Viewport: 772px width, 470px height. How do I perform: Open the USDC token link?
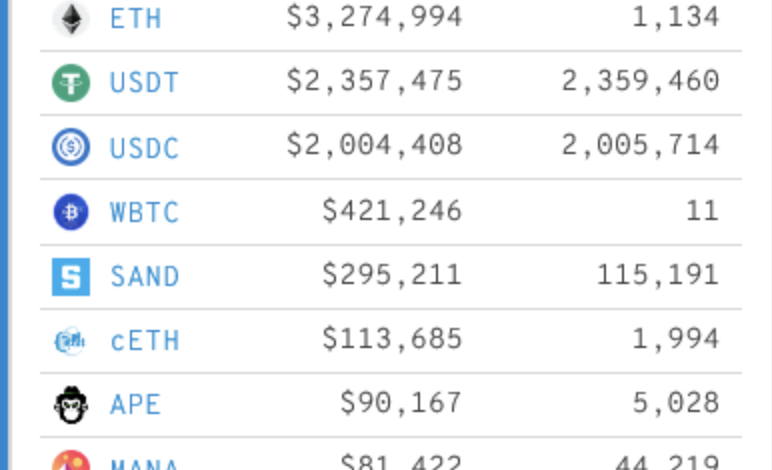point(145,148)
